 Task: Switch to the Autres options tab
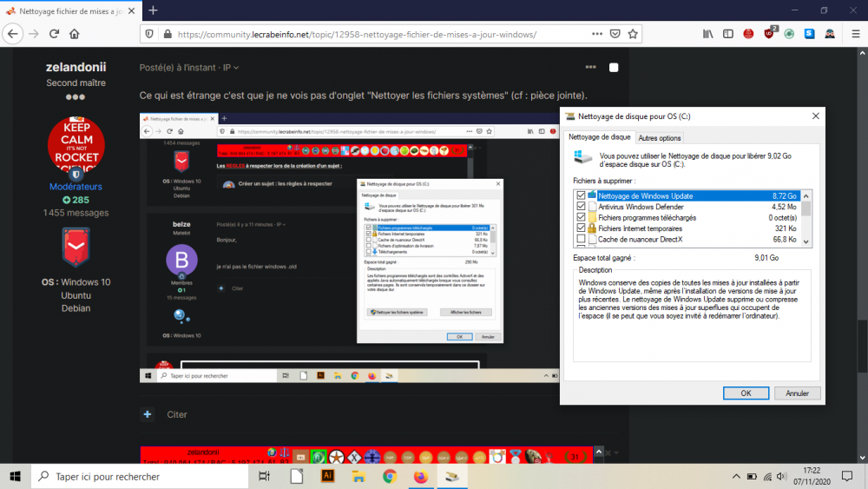tap(660, 137)
